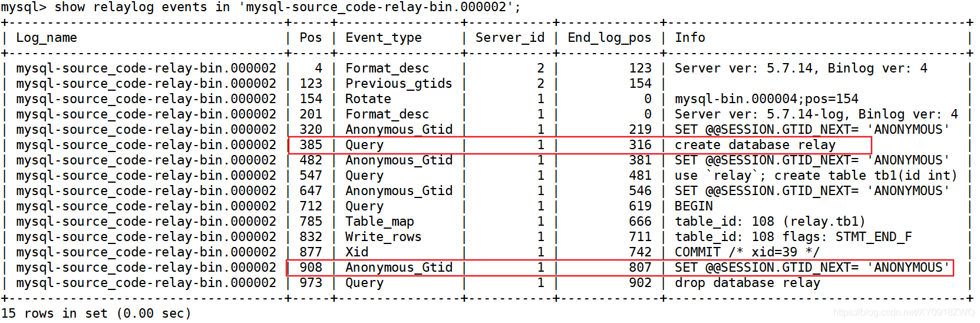
Task: Click Pos value 973
Action: [311, 283]
